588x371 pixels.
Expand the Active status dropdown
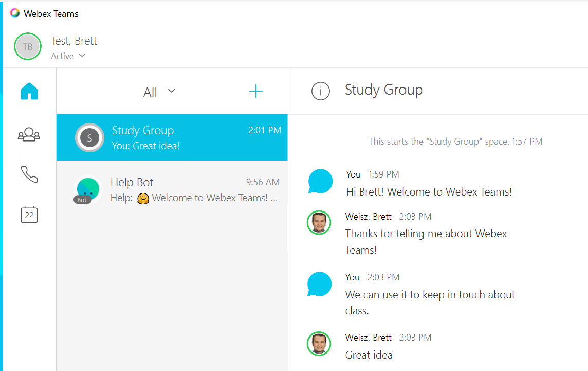[68, 56]
